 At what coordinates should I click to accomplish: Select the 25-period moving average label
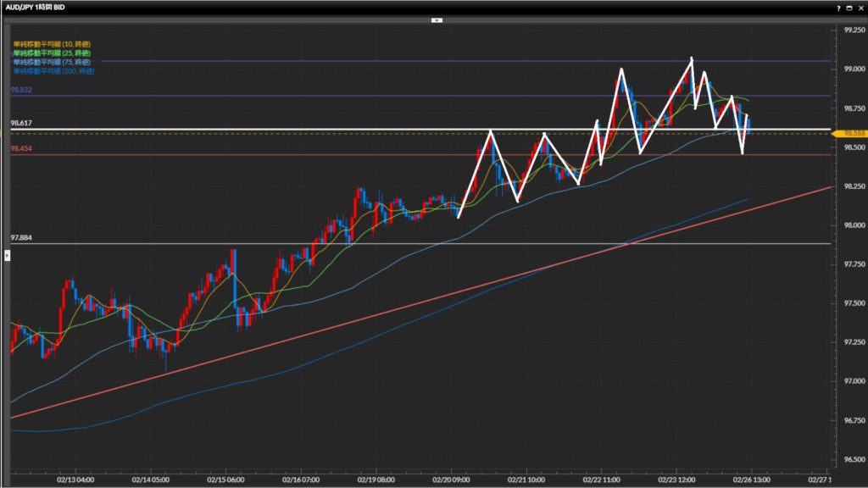tap(53, 53)
